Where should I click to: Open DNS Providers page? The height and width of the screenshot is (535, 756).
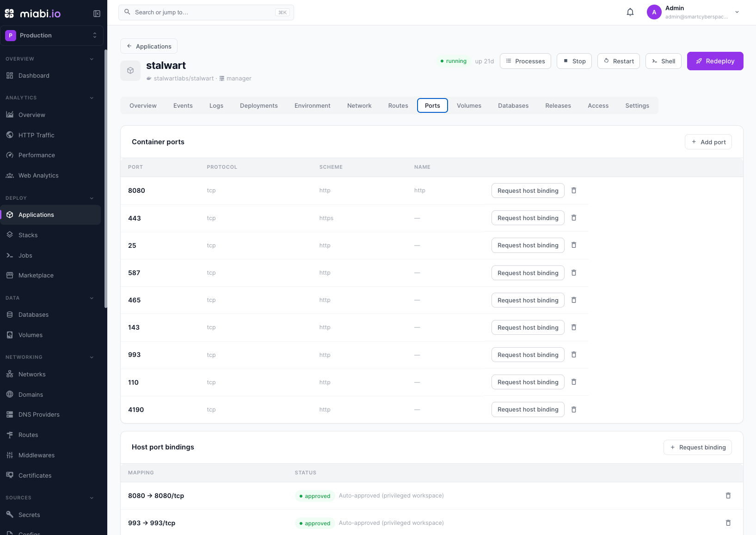50,415
